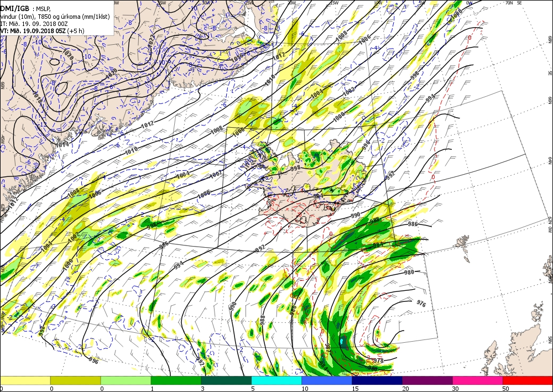Viewport: 553px width, 392px height.
Task: Click the purple legend color swatch
Action: pos(427,380)
